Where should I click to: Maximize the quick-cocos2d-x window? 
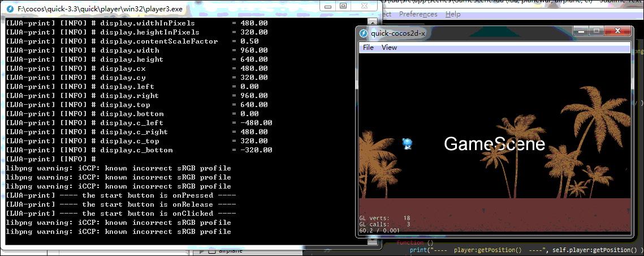point(597,31)
